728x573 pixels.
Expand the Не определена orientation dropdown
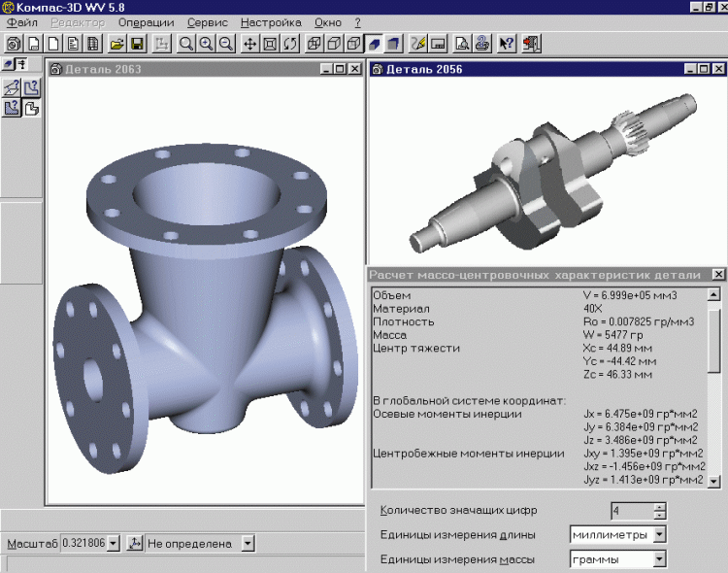pyautogui.click(x=248, y=543)
